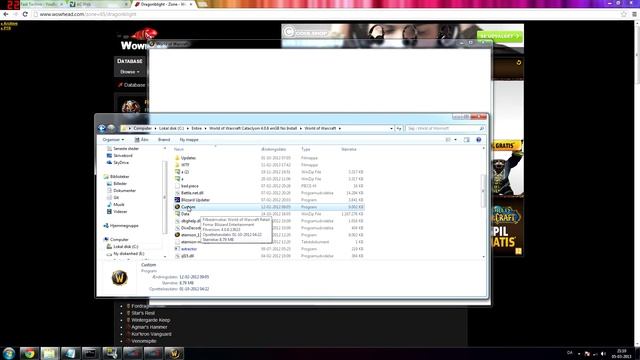Image resolution: width=640 pixels, height=360 pixels.
Task: Sort files by the Ændringsdato column
Action: coord(273,149)
